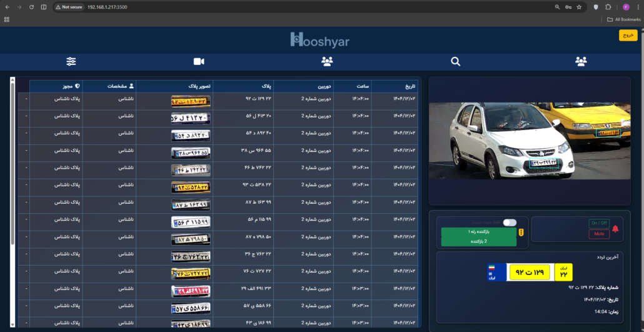The image size is (644, 332).
Task: Mute the alarm sound
Action: click(x=599, y=234)
